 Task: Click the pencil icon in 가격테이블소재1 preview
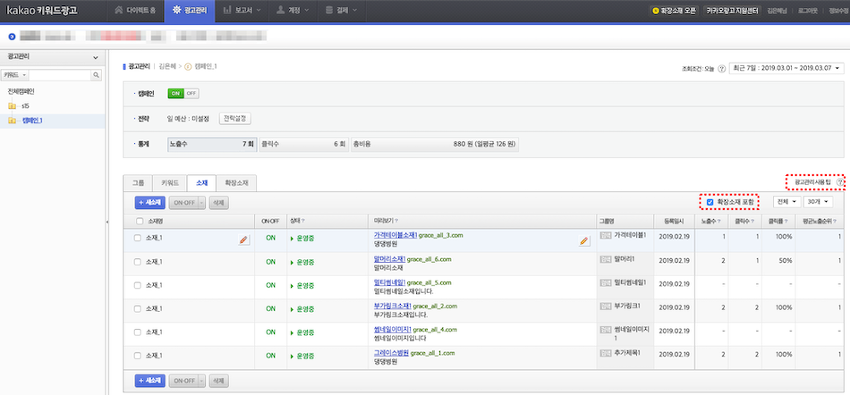[584, 241]
